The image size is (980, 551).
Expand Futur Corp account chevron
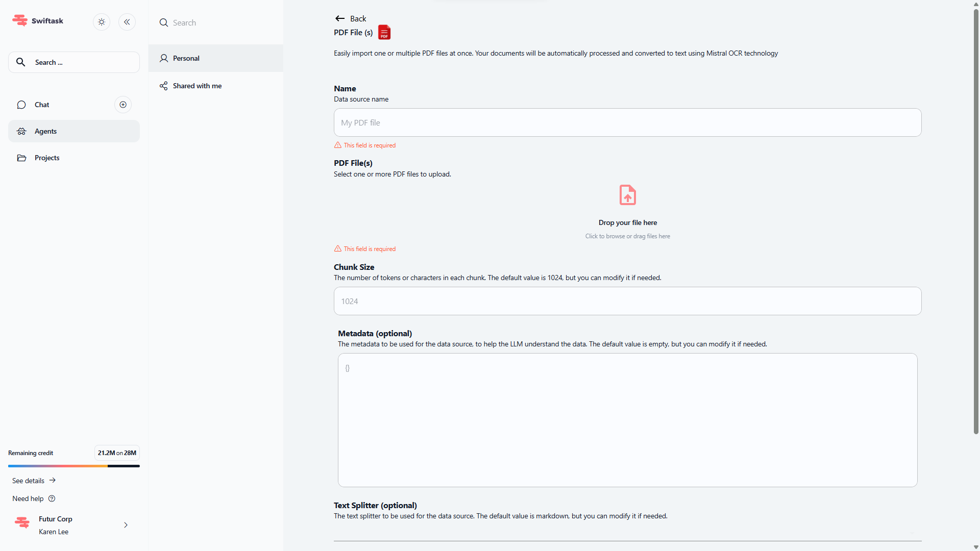(x=126, y=525)
